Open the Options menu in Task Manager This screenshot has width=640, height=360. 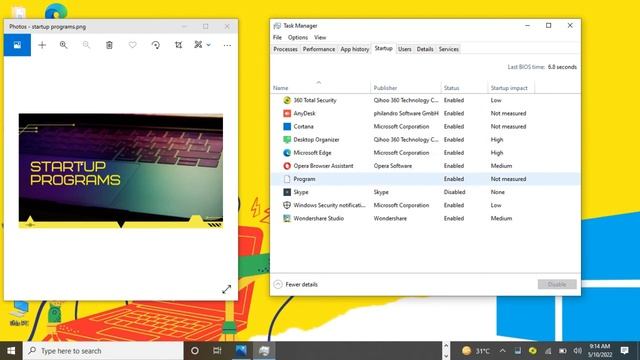click(x=298, y=37)
